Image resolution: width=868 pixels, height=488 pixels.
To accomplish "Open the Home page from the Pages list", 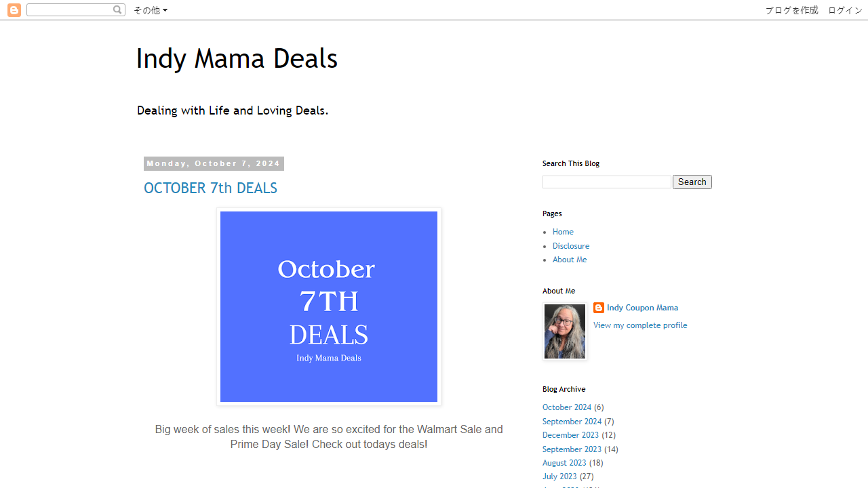I will coord(563,231).
